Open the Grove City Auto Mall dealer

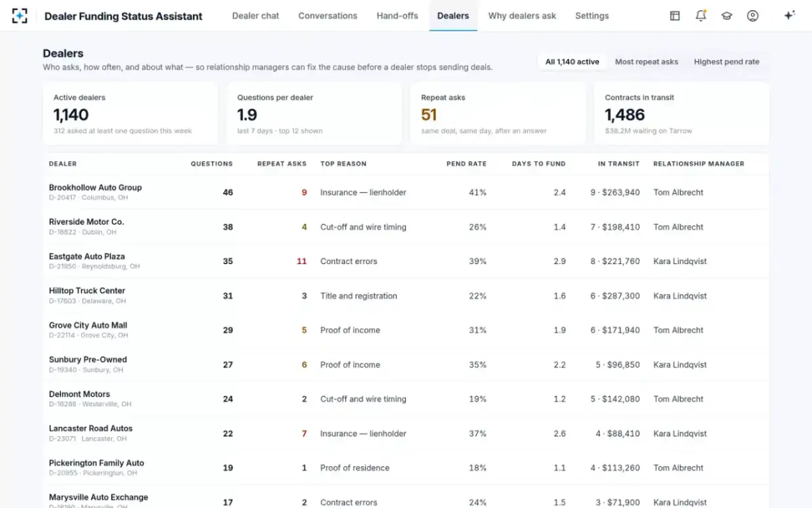(88, 325)
